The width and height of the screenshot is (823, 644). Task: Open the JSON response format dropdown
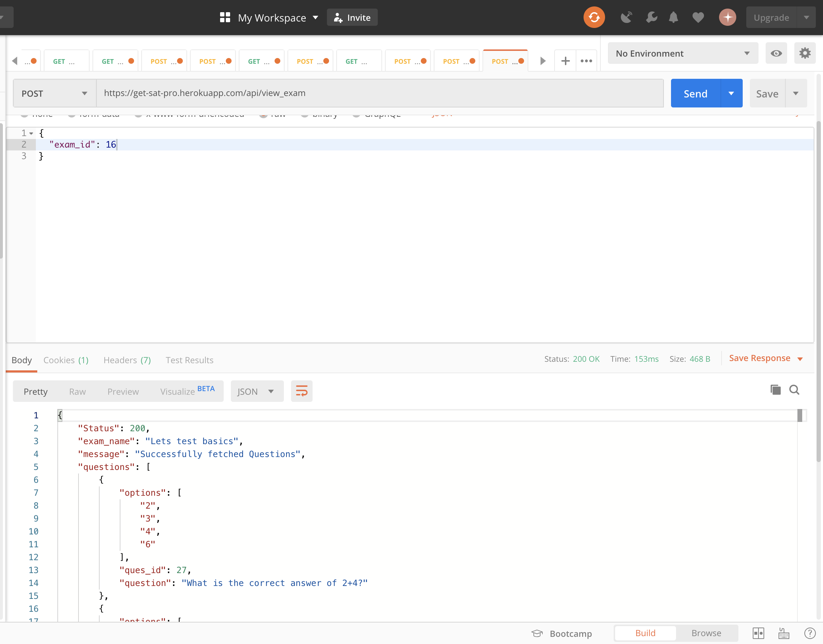257,391
